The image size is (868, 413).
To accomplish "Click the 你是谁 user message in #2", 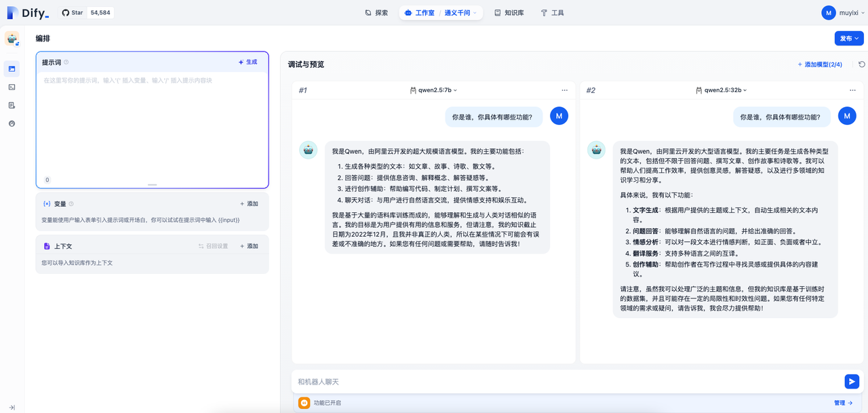I will [x=781, y=117].
